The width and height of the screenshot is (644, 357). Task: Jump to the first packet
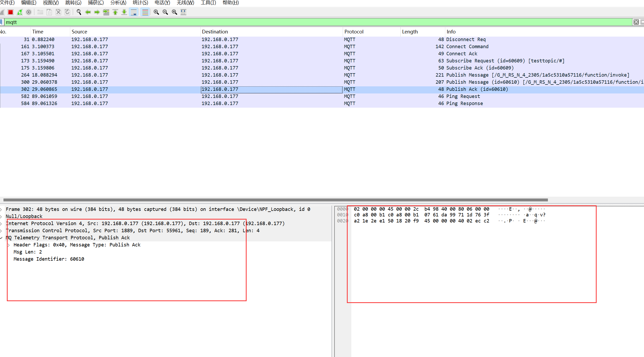click(115, 12)
